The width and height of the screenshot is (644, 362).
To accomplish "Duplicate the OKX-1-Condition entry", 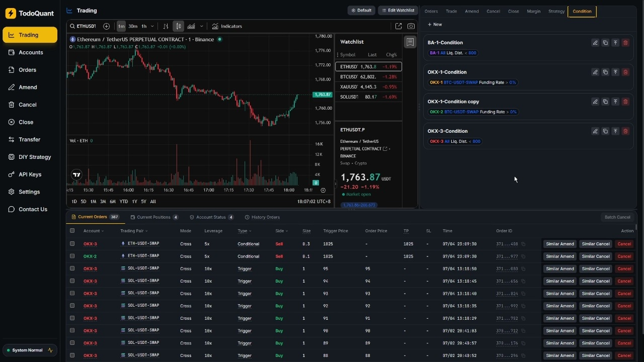I will (605, 72).
